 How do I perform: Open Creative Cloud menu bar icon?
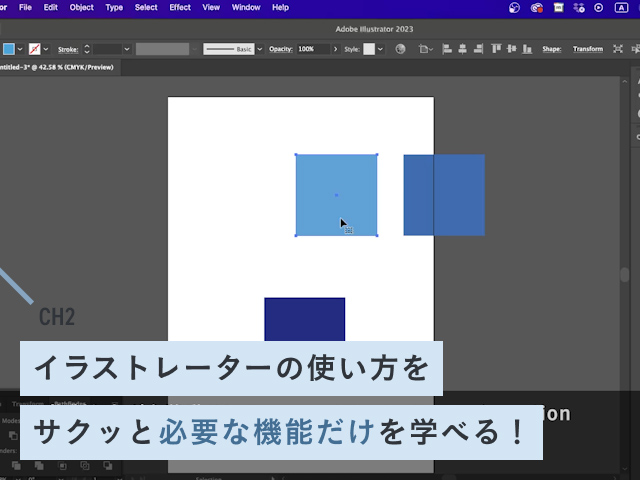click(x=537, y=8)
